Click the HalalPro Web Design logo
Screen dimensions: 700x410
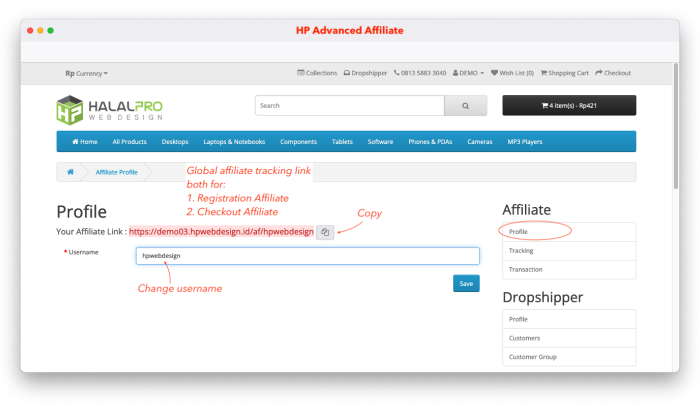coord(110,110)
